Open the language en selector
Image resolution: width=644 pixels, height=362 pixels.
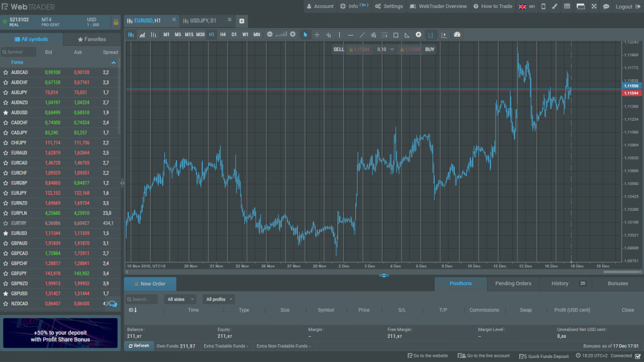[527, 6]
